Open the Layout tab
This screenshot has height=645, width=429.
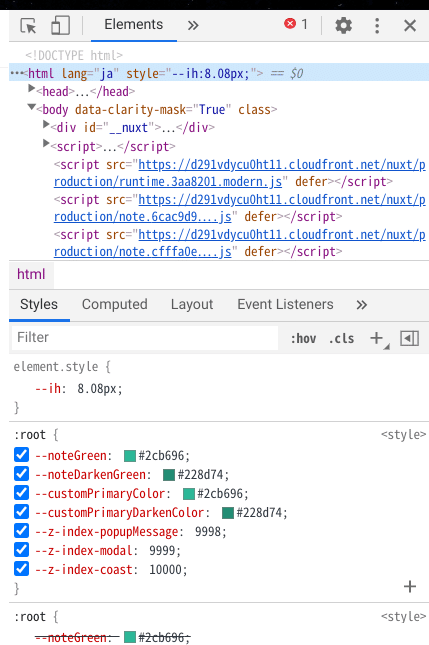coord(192,304)
